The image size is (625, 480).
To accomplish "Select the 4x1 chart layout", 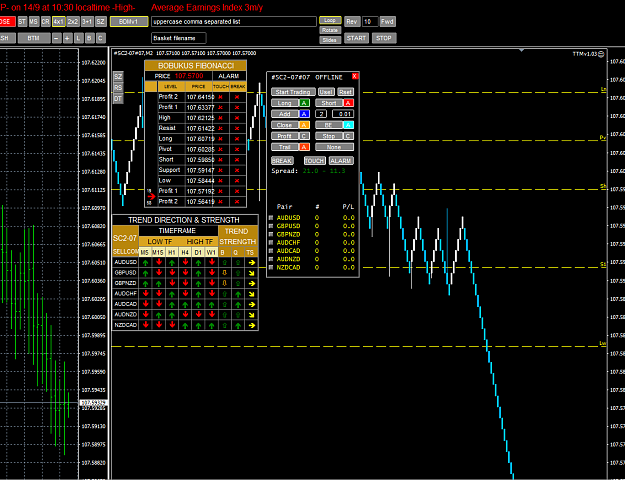I will pyautogui.click(x=59, y=22).
